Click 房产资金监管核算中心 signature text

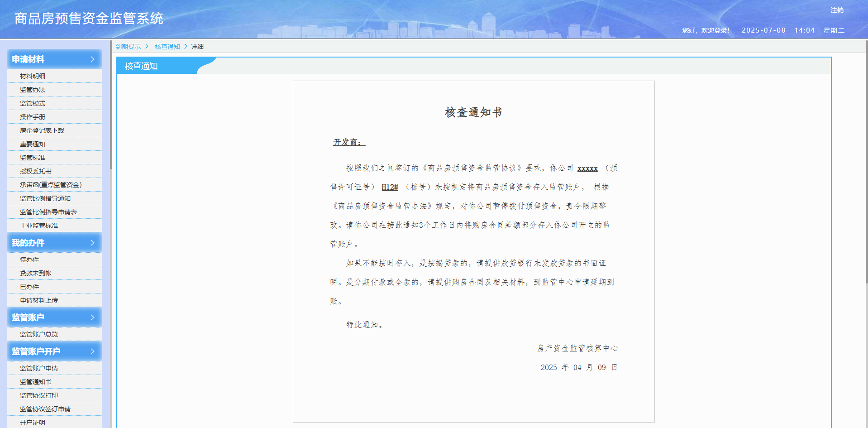(577, 348)
